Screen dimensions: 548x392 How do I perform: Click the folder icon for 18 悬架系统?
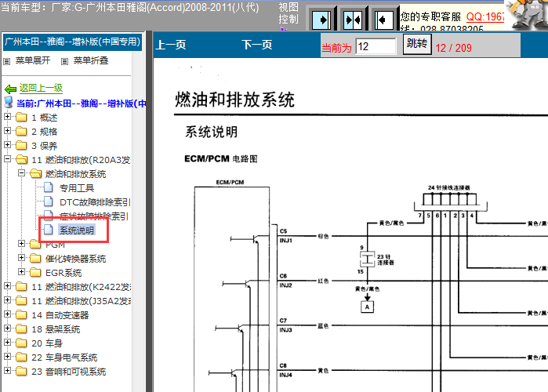(21, 328)
